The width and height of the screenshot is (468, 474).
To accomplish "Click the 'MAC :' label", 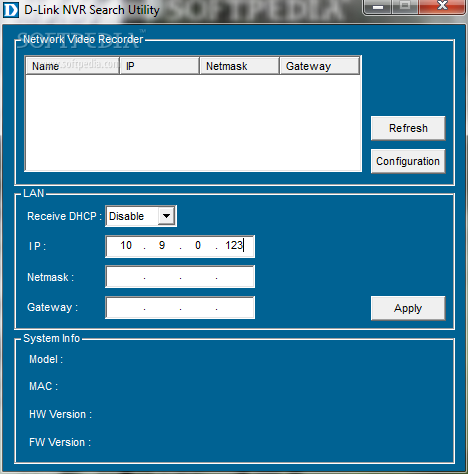I will tap(43, 386).
